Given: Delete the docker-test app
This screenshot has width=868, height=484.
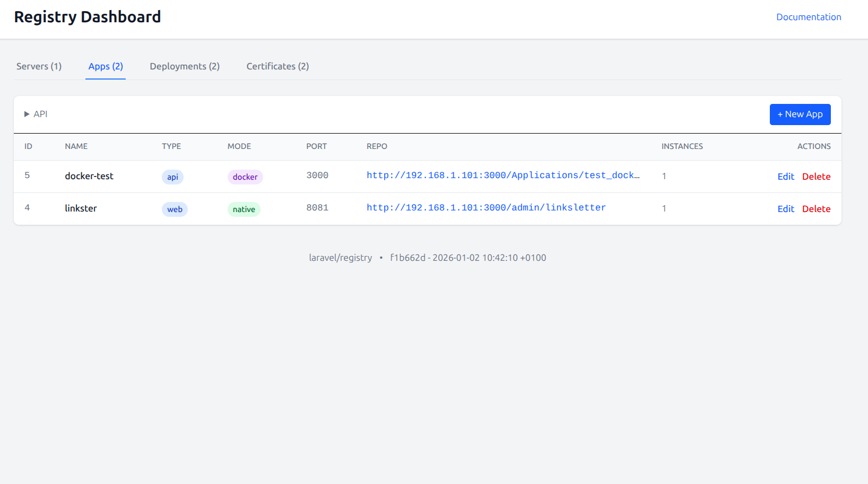Looking at the screenshot, I should pyautogui.click(x=816, y=177).
